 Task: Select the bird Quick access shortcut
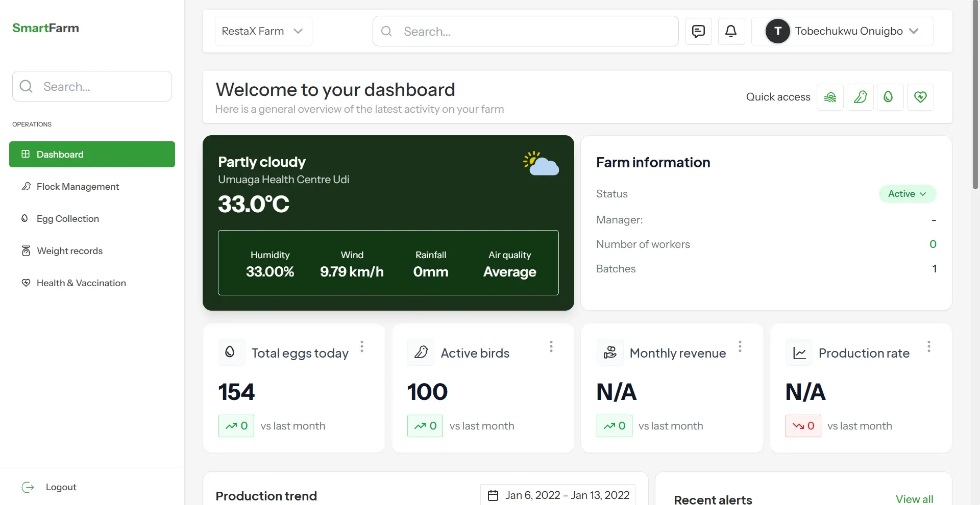(x=860, y=97)
